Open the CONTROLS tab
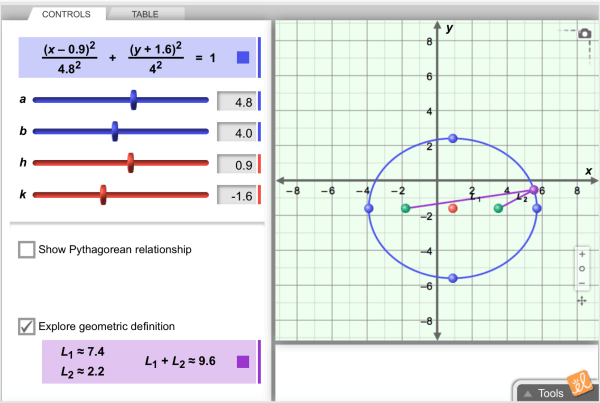Screen dimensions: 600x403 [x=66, y=14]
